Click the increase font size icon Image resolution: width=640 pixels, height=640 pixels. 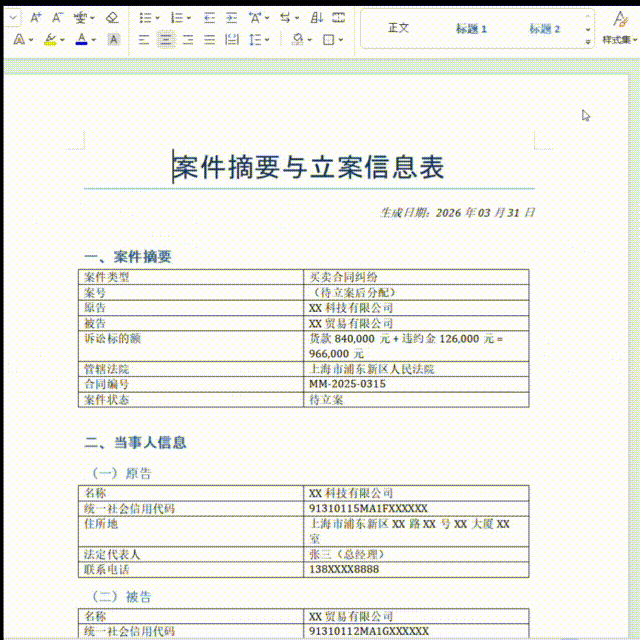[x=35, y=17]
